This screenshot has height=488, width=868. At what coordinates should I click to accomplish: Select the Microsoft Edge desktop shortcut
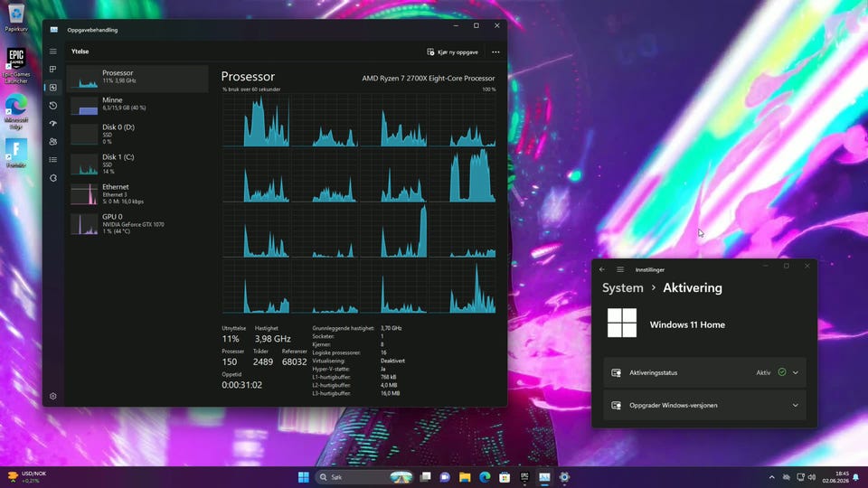click(16, 112)
